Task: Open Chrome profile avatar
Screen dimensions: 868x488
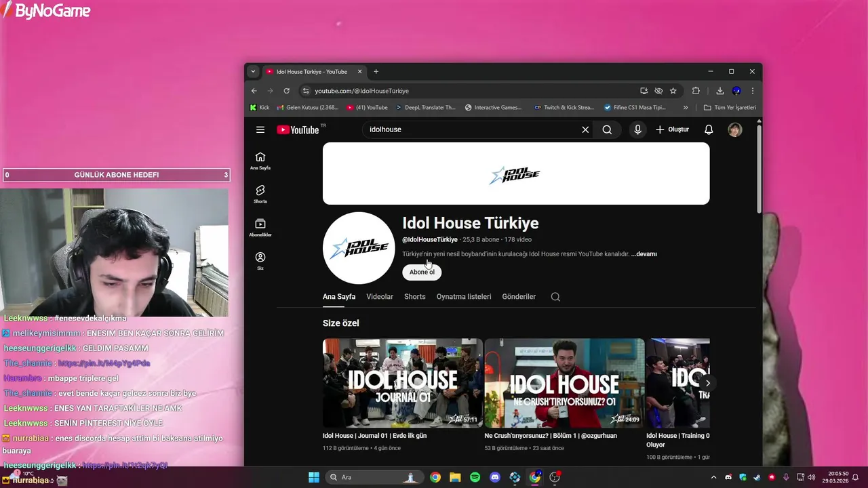Action: pyautogui.click(x=736, y=91)
